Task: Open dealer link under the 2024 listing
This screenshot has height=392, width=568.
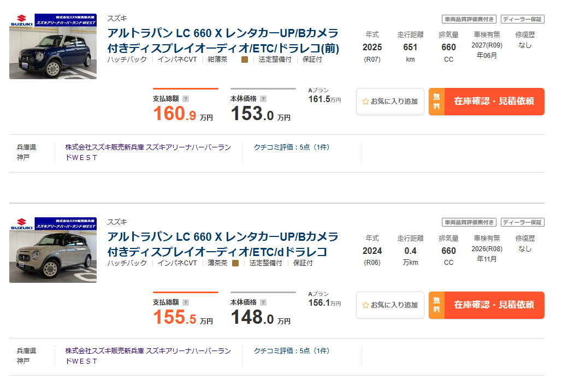Action: click(148, 356)
